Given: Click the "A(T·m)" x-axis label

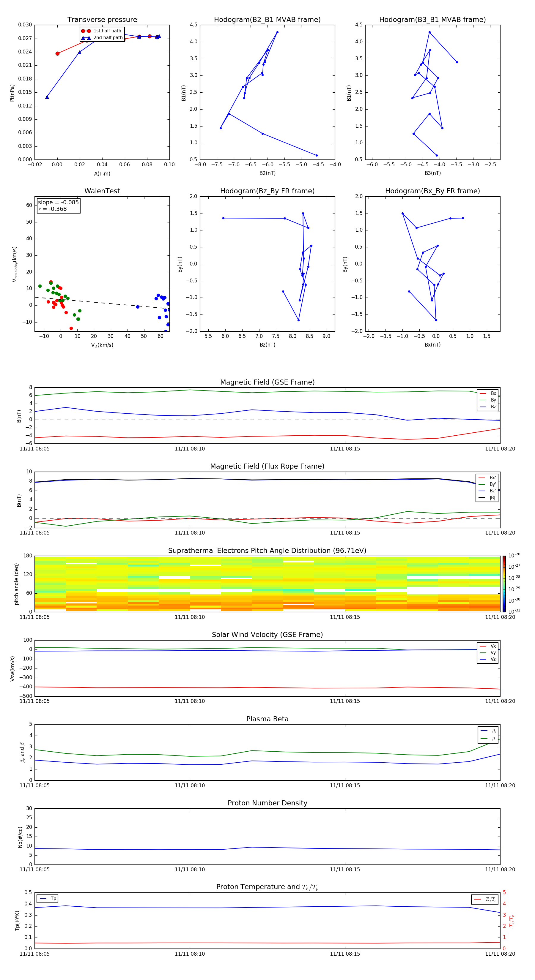Looking at the screenshot, I should point(102,174).
